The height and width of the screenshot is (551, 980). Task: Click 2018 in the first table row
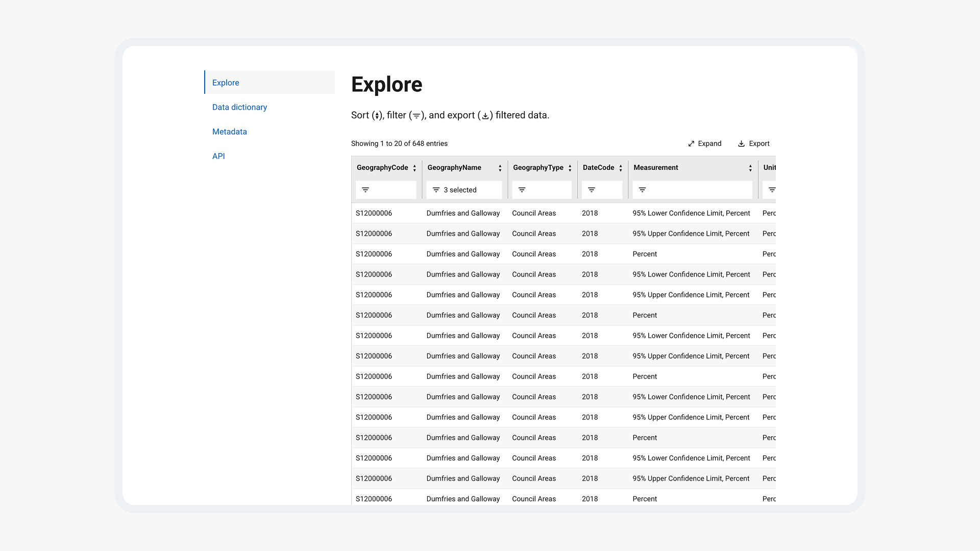click(590, 213)
